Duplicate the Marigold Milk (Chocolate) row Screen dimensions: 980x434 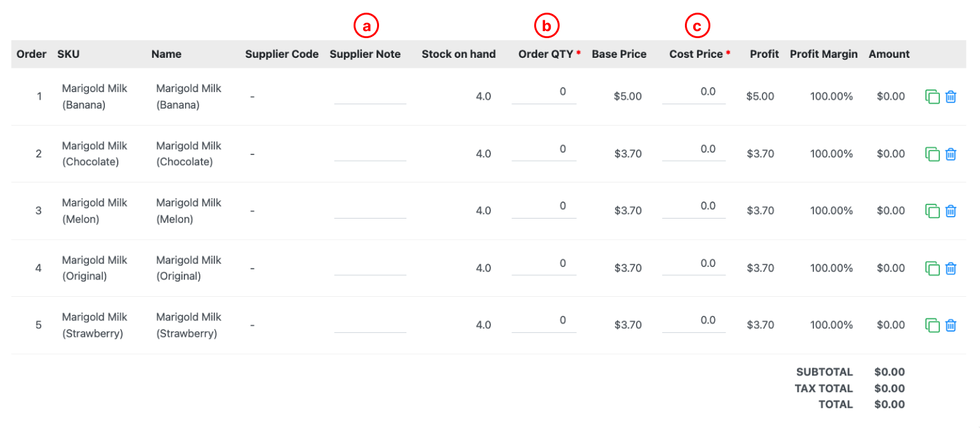(x=932, y=154)
